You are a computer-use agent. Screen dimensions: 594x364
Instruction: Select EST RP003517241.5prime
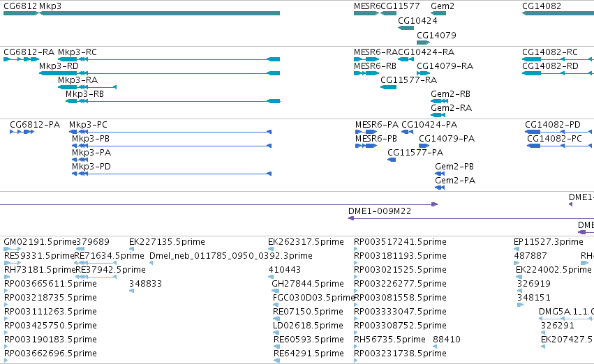coord(400,242)
